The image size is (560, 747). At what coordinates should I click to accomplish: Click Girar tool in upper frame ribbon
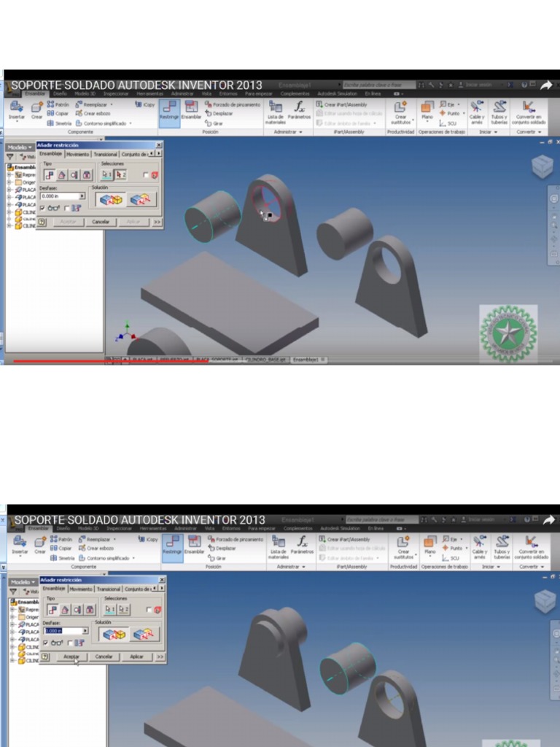[214, 123]
